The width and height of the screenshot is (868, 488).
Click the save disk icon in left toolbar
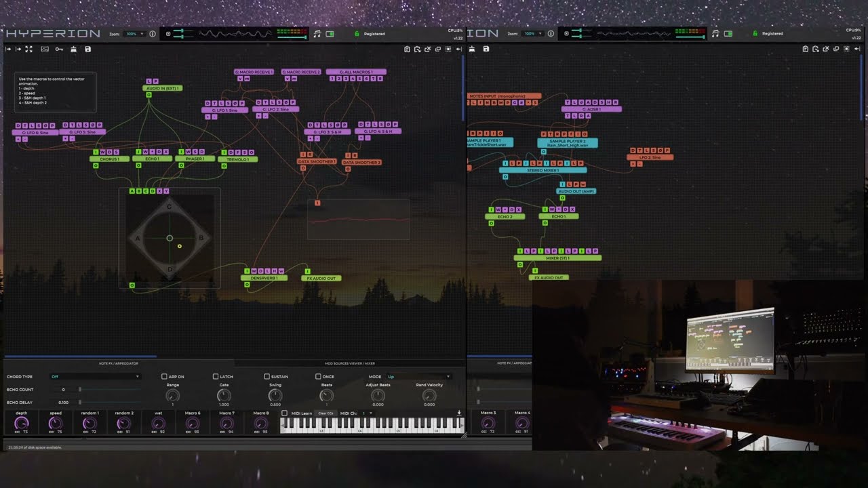(87, 49)
